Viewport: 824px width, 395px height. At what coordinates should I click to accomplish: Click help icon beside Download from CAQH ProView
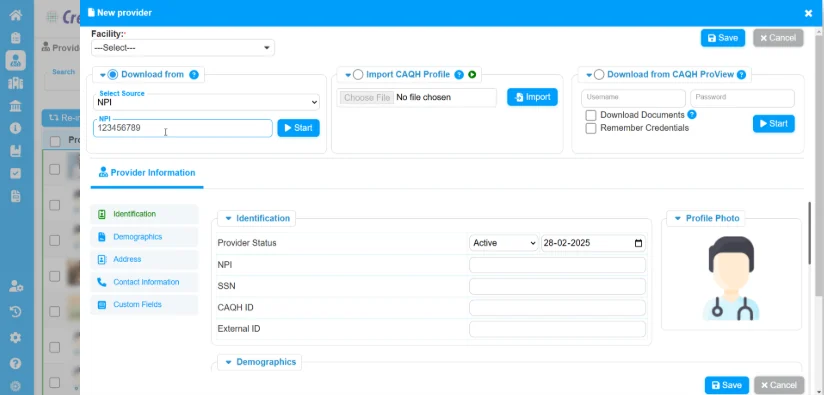[741, 75]
